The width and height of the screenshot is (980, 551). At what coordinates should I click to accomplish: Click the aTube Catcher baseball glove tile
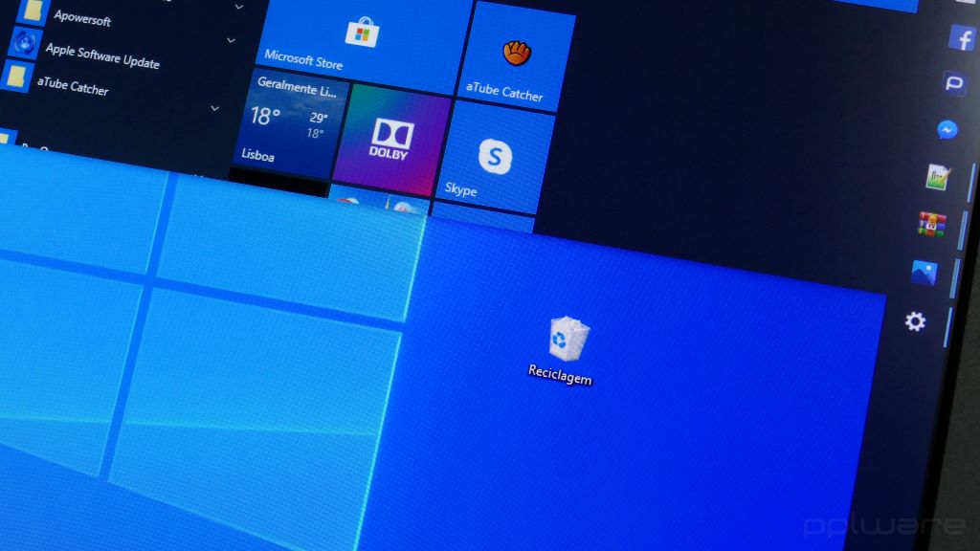click(x=518, y=57)
